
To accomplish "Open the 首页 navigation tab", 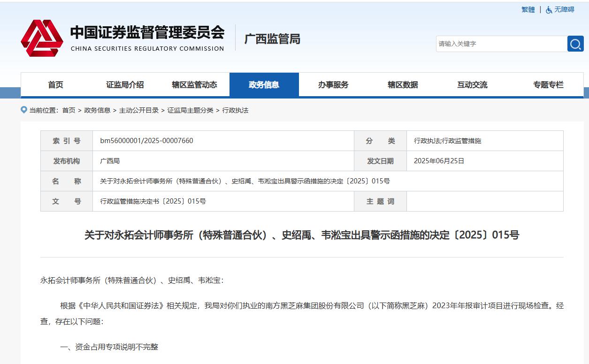I will (x=55, y=85).
